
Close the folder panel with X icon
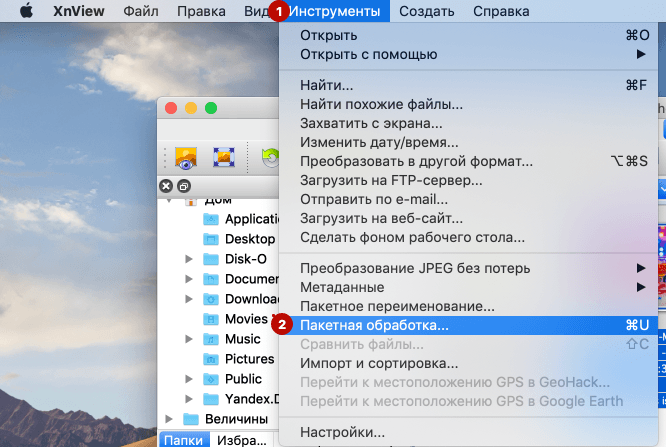tap(166, 186)
